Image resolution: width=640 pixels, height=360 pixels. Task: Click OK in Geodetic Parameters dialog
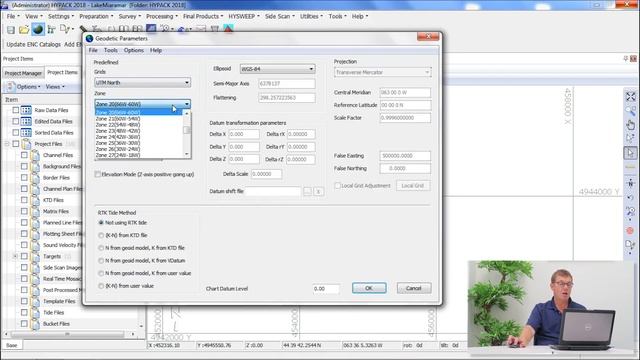(x=369, y=288)
